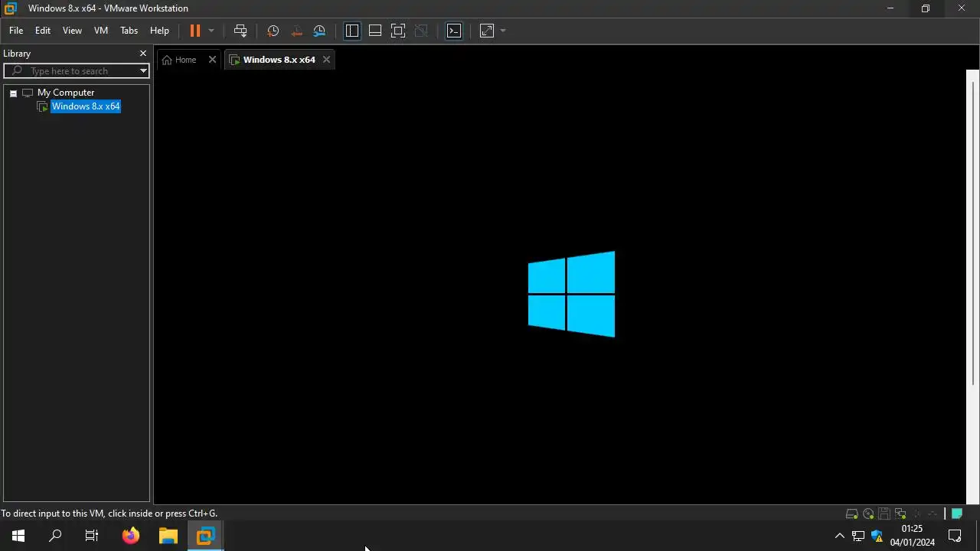Revert VM to previous snapshot icon
980x551 pixels.
point(296,31)
